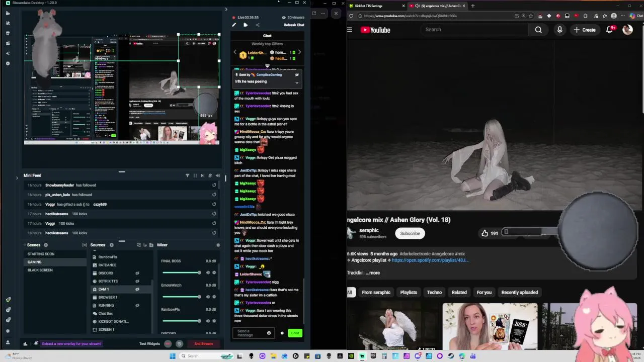Expand the Mini Feed side chevron
This screenshot has height=362, width=644.
pyautogui.click(x=17, y=177)
